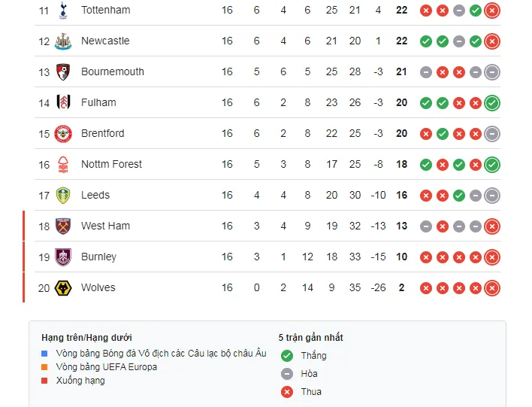Click Fulham's most recent win result icon

[492, 102]
